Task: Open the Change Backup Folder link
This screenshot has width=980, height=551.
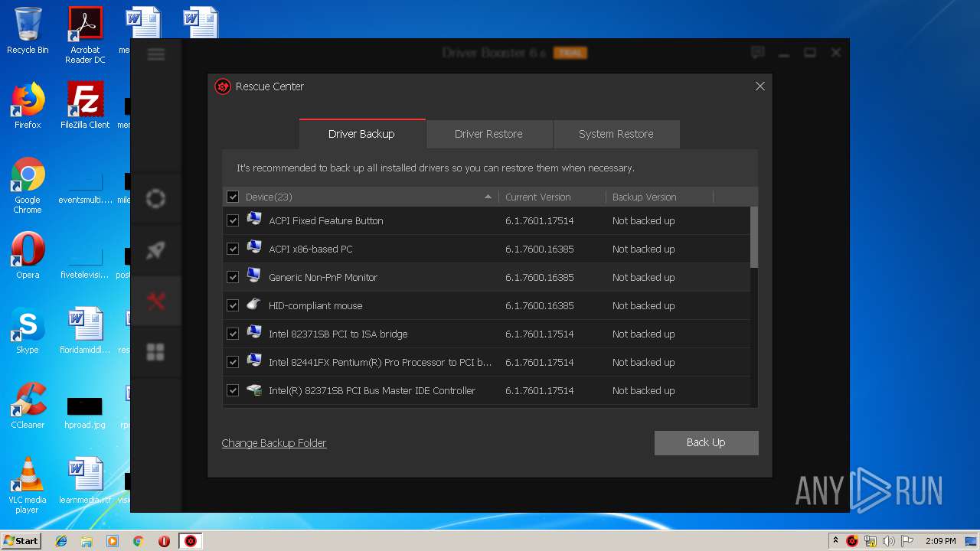Action: point(274,443)
